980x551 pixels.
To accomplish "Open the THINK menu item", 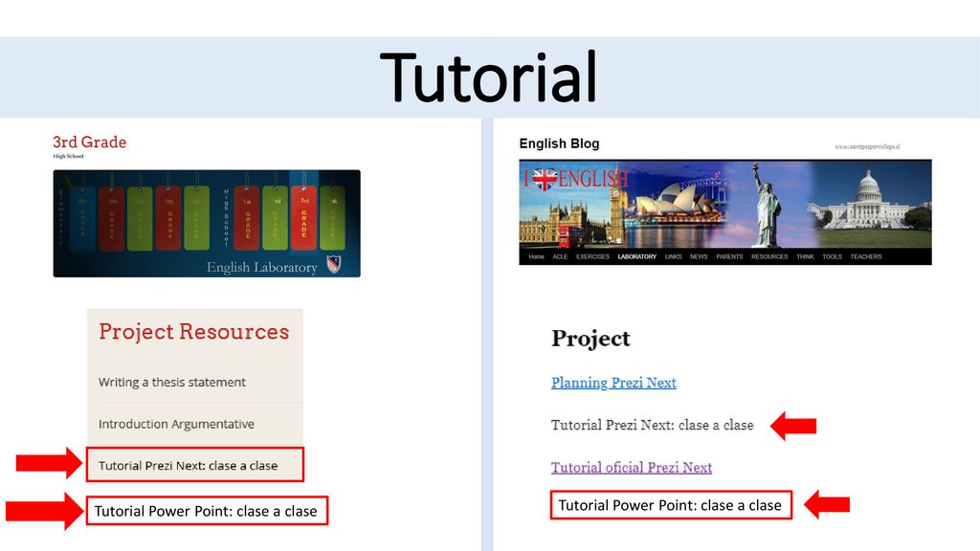I will click(x=805, y=256).
